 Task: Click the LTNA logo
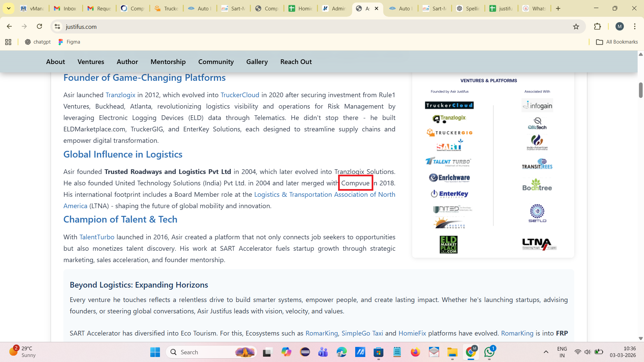(x=539, y=244)
